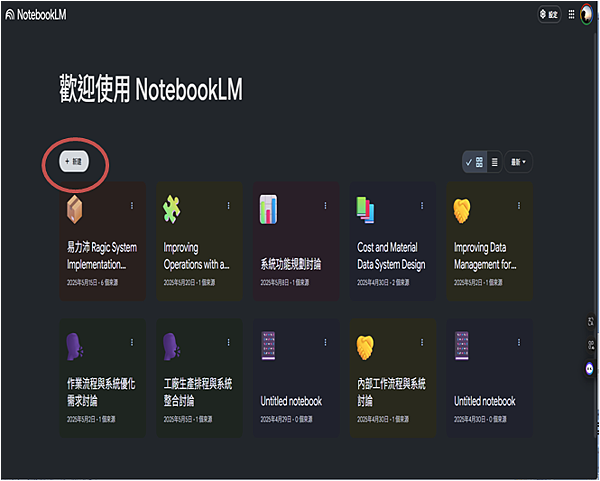Open the sort order dropdown
This screenshot has height=481, width=600.
[x=518, y=162]
